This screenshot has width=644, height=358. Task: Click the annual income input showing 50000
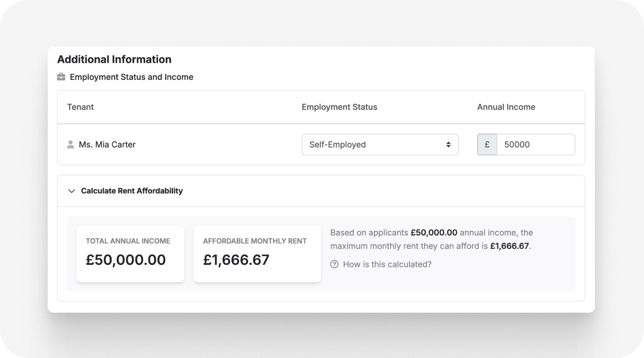tap(535, 144)
